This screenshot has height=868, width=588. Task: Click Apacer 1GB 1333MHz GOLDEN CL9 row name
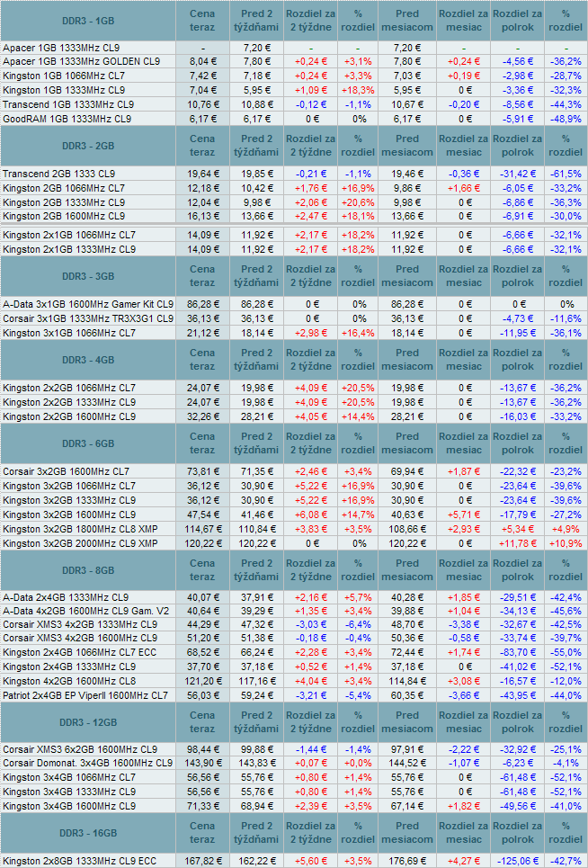click(x=81, y=61)
